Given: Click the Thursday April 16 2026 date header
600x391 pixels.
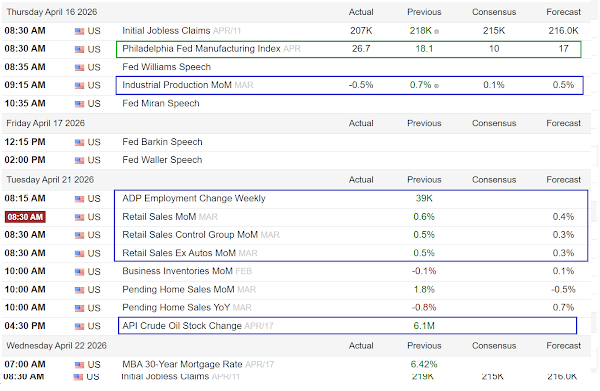Looking at the screenshot, I should (x=52, y=12).
